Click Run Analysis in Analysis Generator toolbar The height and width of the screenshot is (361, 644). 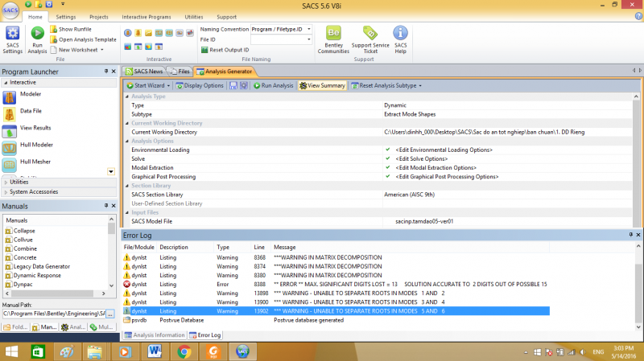[273, 85]
